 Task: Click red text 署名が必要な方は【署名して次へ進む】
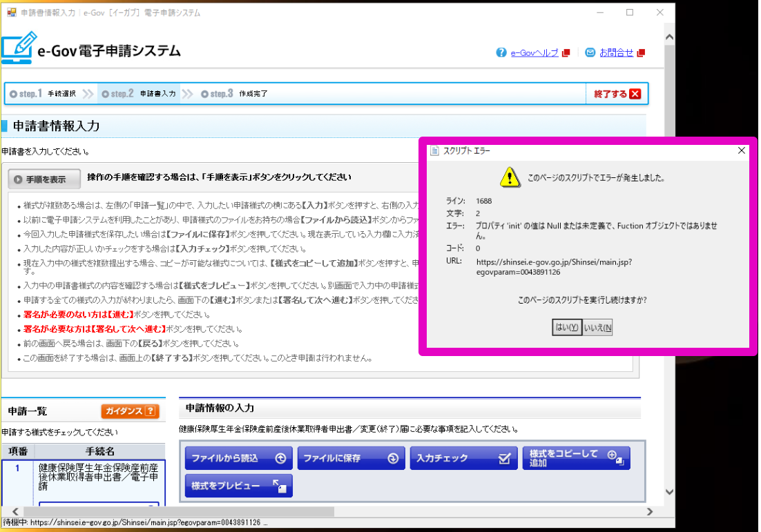point(95,329)
